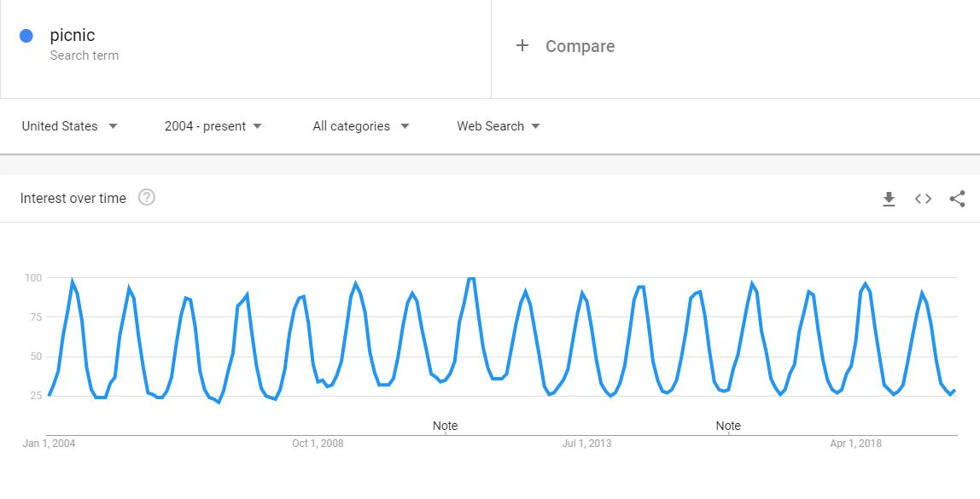Image resolution: width=980 pixels, height=499 pixels.
Task: Open the Web Search type dropdown
Action: click(499, 126)
